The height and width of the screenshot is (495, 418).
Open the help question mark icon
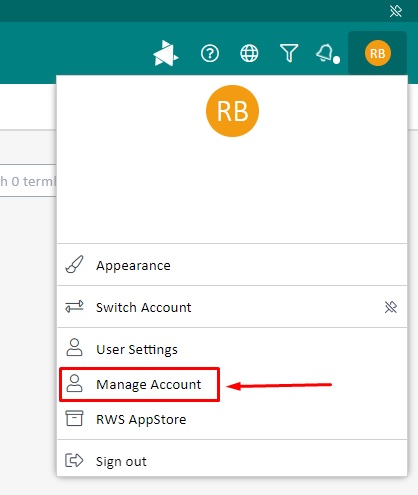tap(210, 53)
